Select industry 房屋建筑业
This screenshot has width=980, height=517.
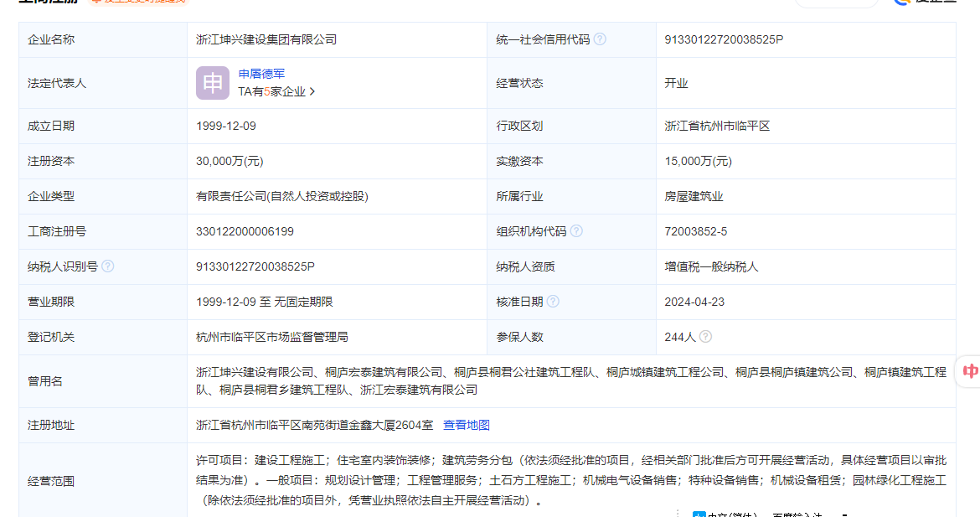point(694,196)
